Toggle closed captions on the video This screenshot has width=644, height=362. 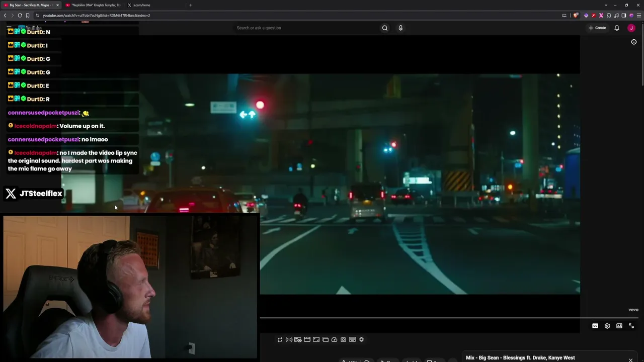click(x=595, y=326)
